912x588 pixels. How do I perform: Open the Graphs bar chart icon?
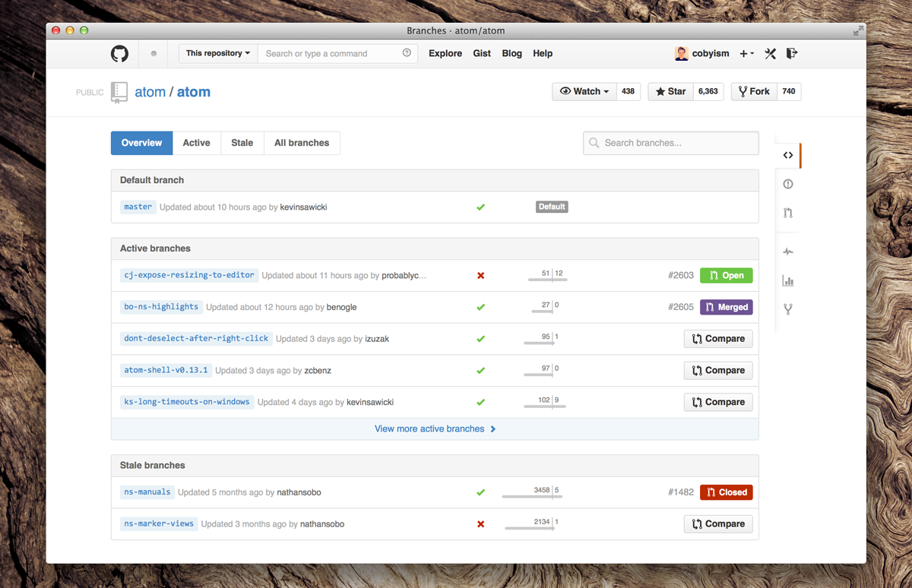[x=788, y=281]
